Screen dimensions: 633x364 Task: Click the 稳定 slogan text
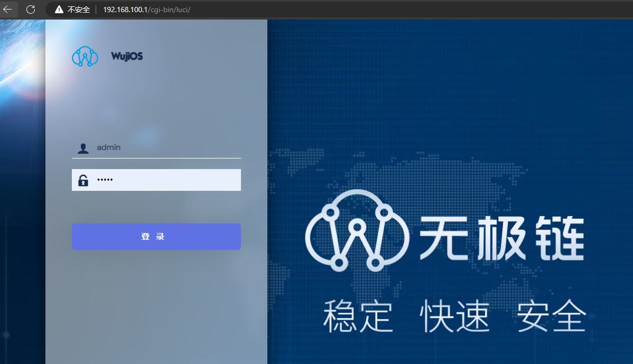[x=358, y=317]
